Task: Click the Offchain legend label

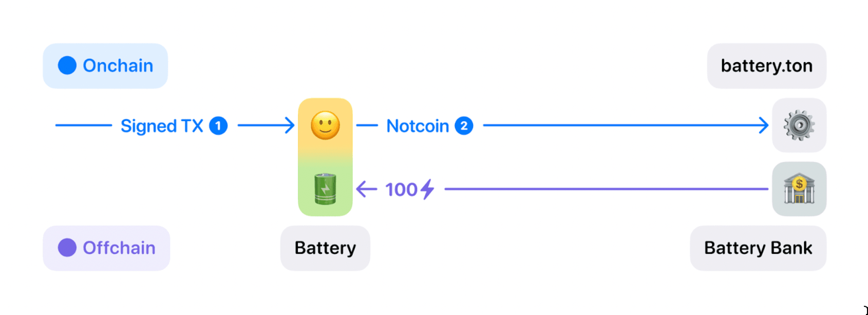Action: [119, 248]
